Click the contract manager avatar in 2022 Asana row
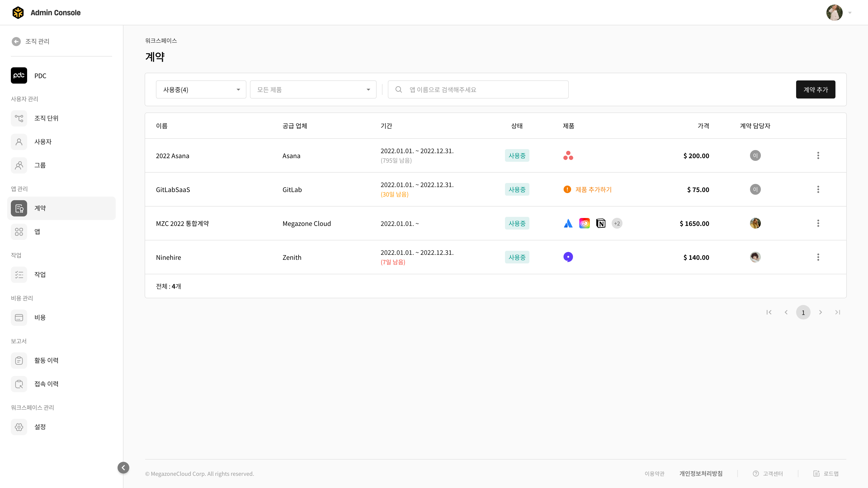This screenshot has height=488, width=868. point(755,156)
